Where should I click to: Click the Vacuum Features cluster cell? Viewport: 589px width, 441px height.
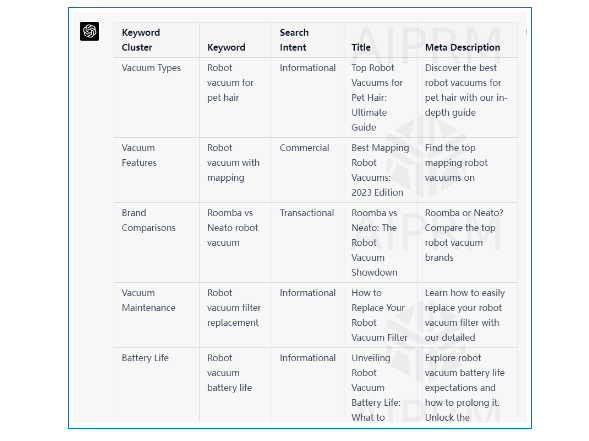pyautogui.click(x=139, y=155)
